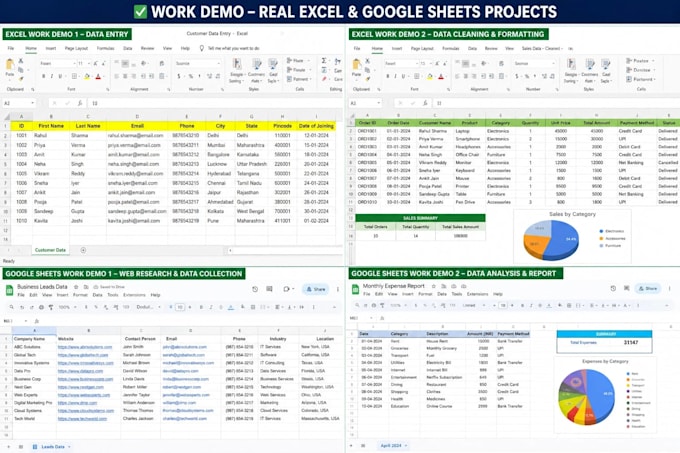680x453 pixels.
Task: Click insert function fx in Customer Data Entry
Action: click(80, 103)
